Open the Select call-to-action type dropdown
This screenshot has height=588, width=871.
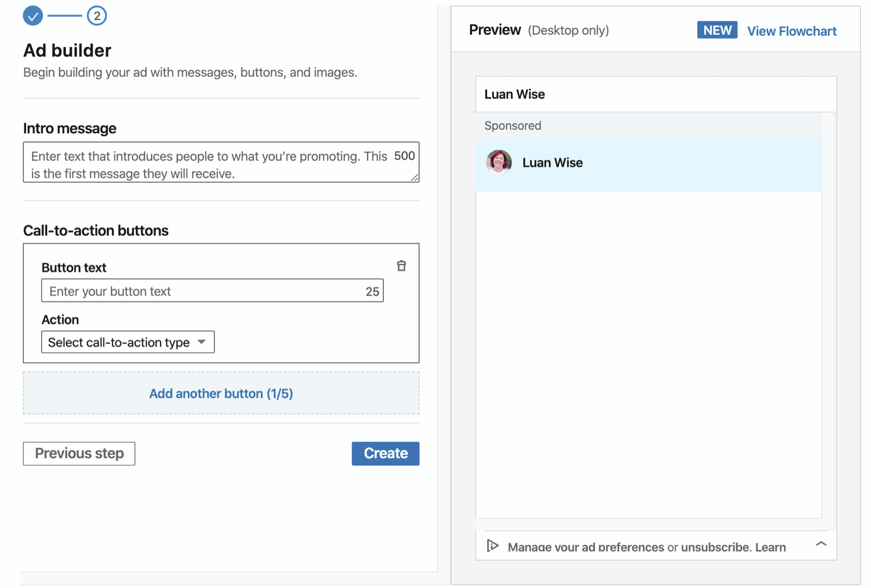pyautogui.click(x=128, y=342)
